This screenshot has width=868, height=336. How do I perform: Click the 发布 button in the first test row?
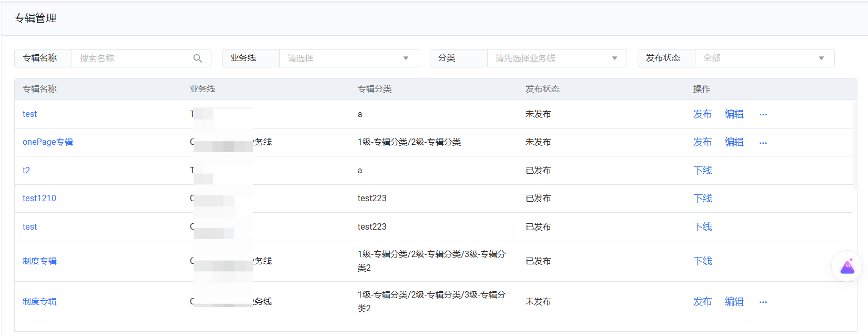[x=702, y=114]
